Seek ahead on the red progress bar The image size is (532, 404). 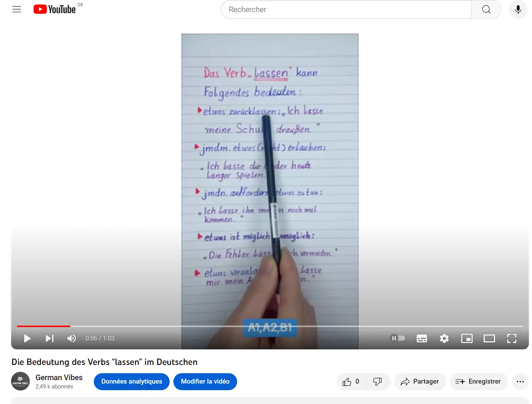(x=208, y=326)
